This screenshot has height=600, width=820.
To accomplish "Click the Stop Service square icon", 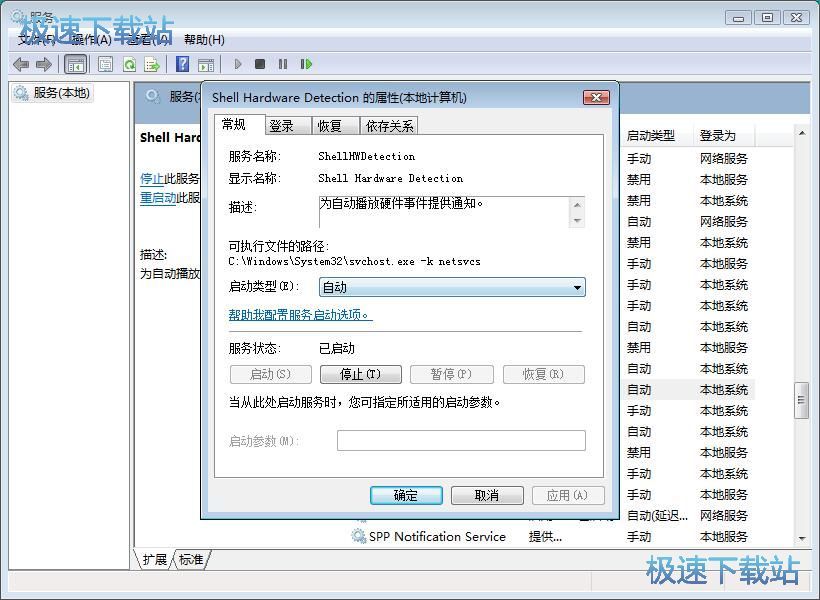I will click(260, 64).
